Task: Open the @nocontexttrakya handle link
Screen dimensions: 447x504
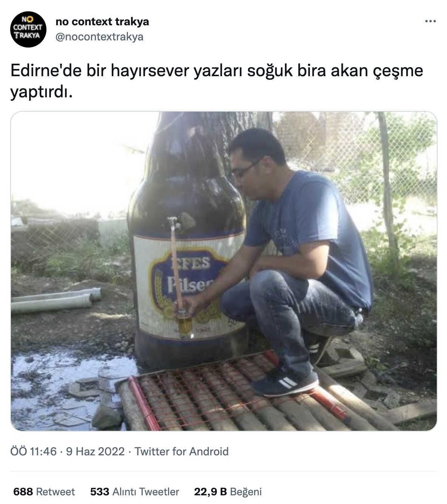Action: (x=100, y=37)
